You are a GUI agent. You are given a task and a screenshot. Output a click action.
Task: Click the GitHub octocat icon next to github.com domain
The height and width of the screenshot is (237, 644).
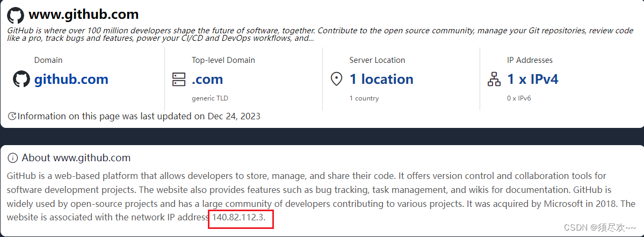pos(22,79)
